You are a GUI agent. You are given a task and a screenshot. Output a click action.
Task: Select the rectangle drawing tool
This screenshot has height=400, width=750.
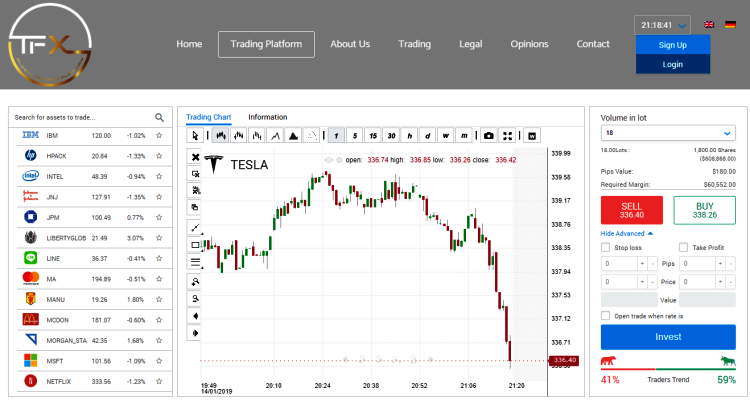195,244
